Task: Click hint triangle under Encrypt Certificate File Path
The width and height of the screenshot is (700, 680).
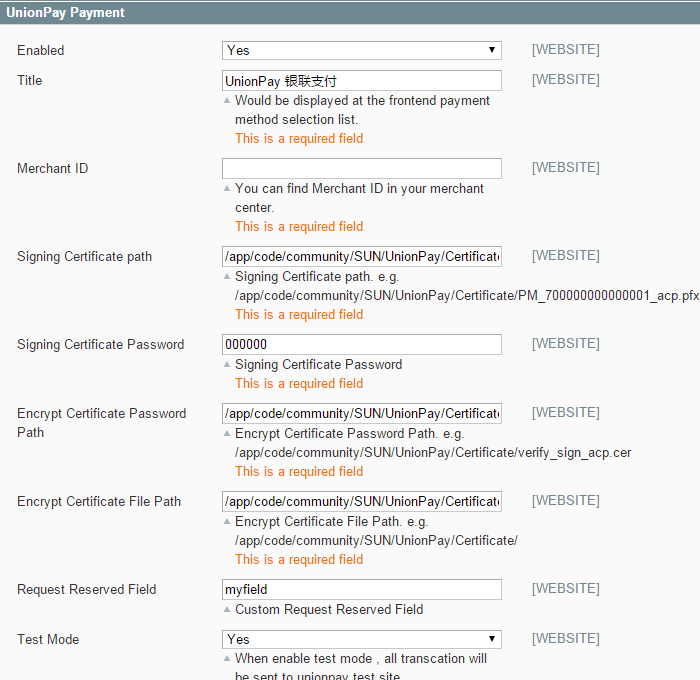Action: [x=227, y=522]
